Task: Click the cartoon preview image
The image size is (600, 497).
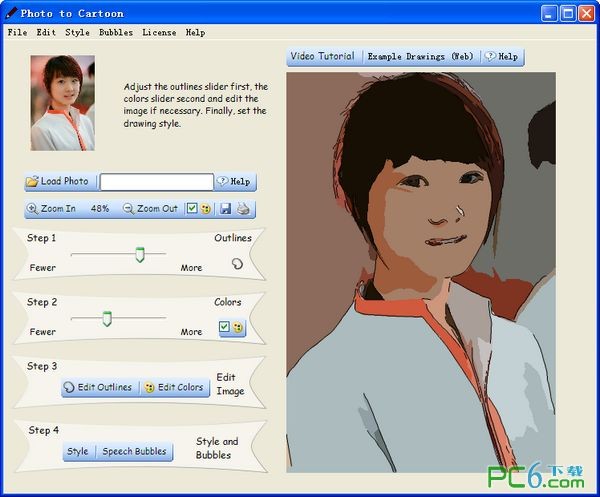Action: (x=421, y=272)
